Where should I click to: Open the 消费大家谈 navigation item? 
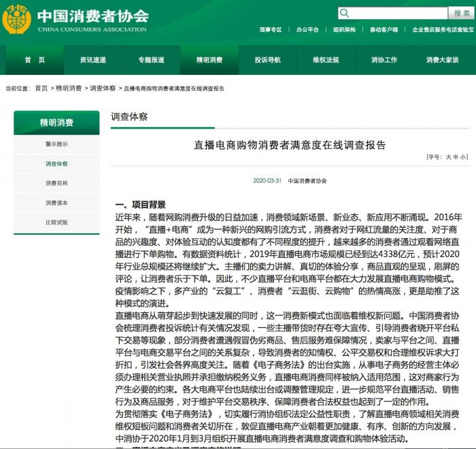[442, 60]
